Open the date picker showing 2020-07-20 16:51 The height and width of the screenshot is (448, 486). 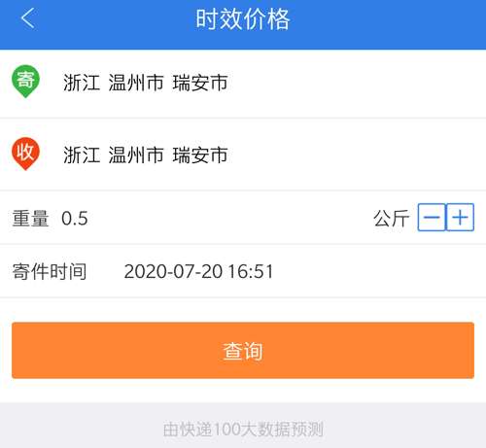click(x=198, y=271)
